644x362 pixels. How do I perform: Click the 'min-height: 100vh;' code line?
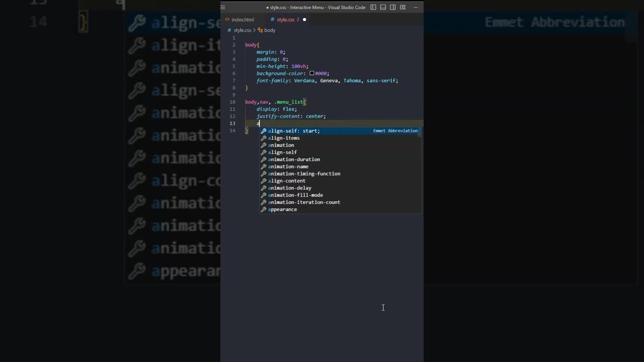pyautogui.click(x=282, y=66)
